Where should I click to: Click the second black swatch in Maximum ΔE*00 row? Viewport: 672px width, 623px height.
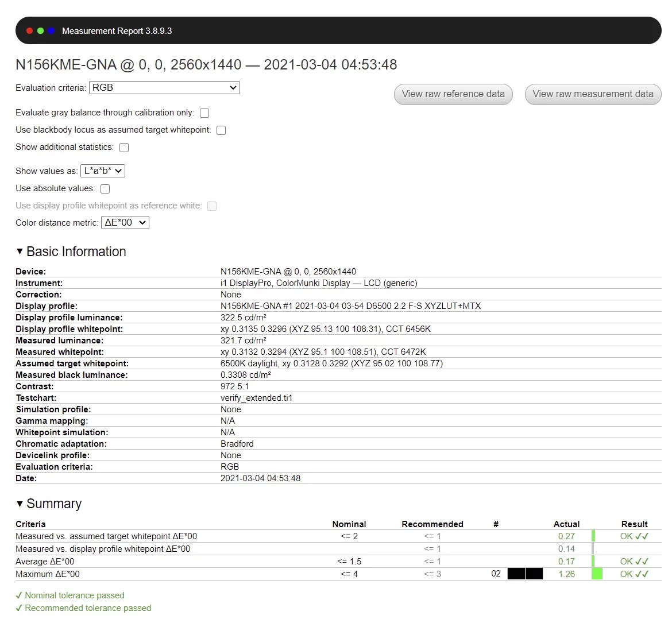(534, 574)
